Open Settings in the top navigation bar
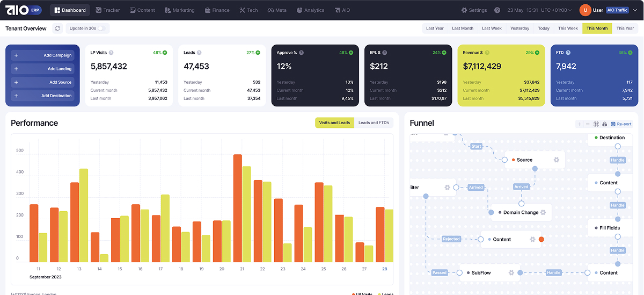The width and height of the screenshot is (644, 295). point(474,10)
